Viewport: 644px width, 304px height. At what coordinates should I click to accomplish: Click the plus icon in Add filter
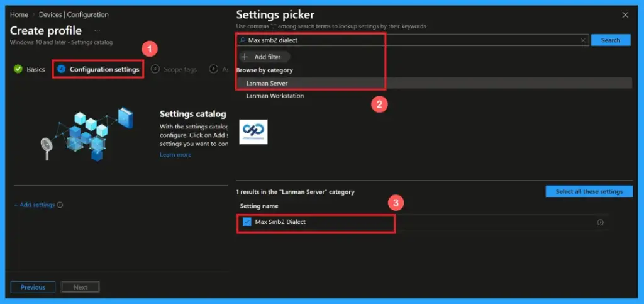click(245, 57)
